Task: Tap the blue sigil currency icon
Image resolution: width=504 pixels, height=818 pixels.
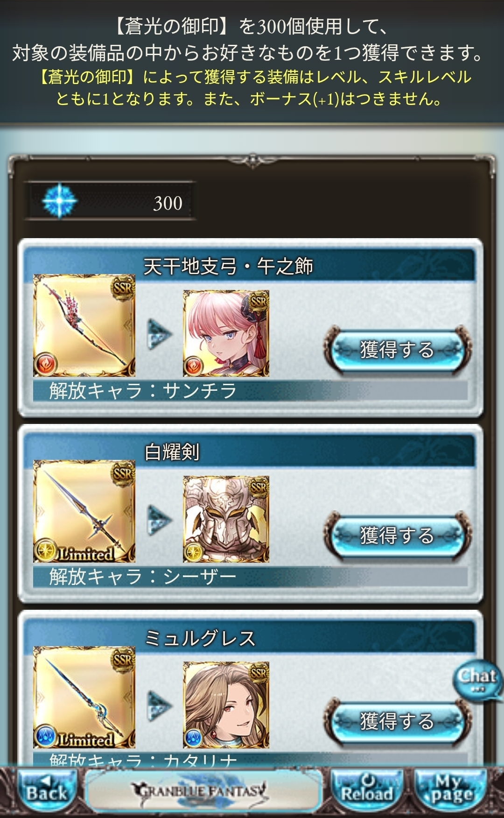Action: click(59, 201)
